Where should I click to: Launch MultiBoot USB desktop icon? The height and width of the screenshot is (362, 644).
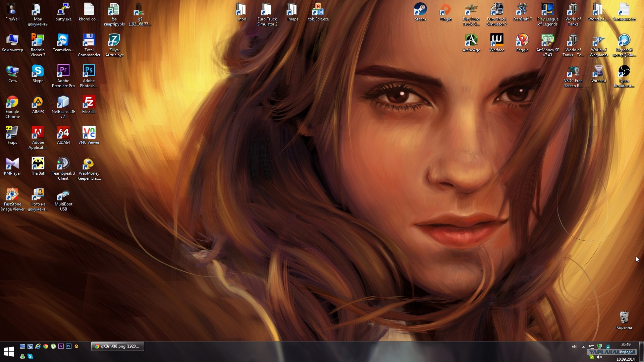(63, 199)
